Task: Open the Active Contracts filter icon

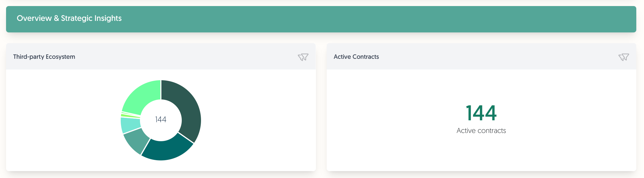Action: pos(624,57)
